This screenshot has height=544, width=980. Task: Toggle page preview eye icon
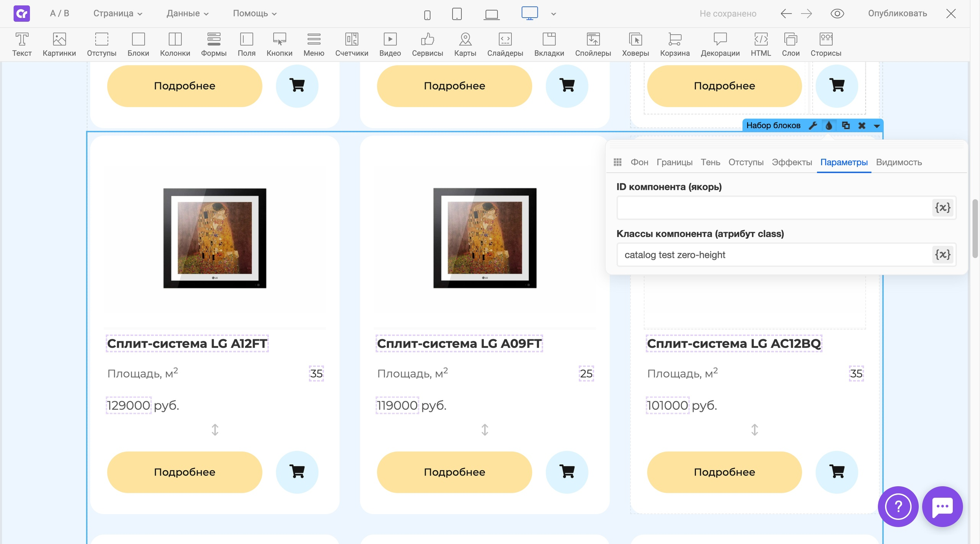pos(837,14)
